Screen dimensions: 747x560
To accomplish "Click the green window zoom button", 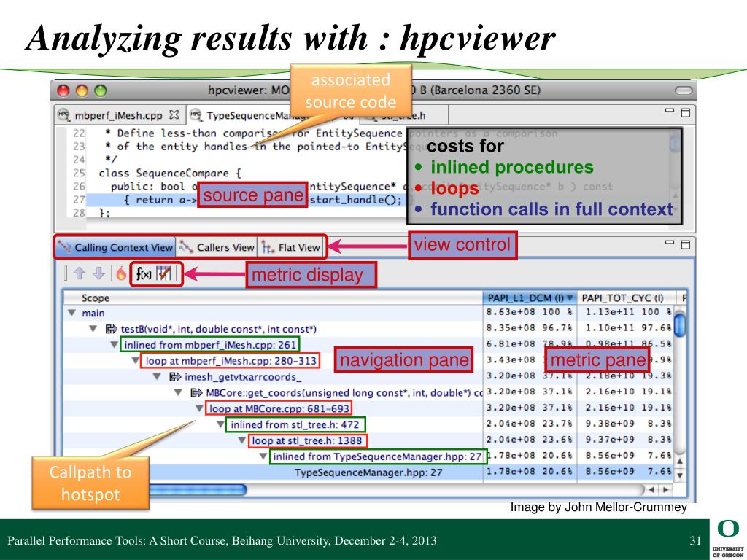I will 101,90.
